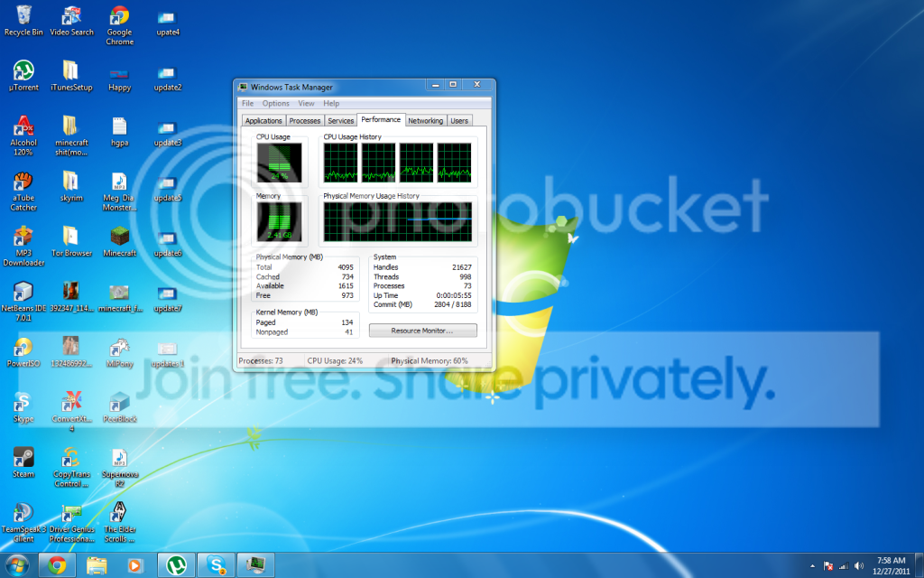This screenshot has width=924, height=578.
Task: Click Google Chrome in the taskbar
Action: point(57,565)
